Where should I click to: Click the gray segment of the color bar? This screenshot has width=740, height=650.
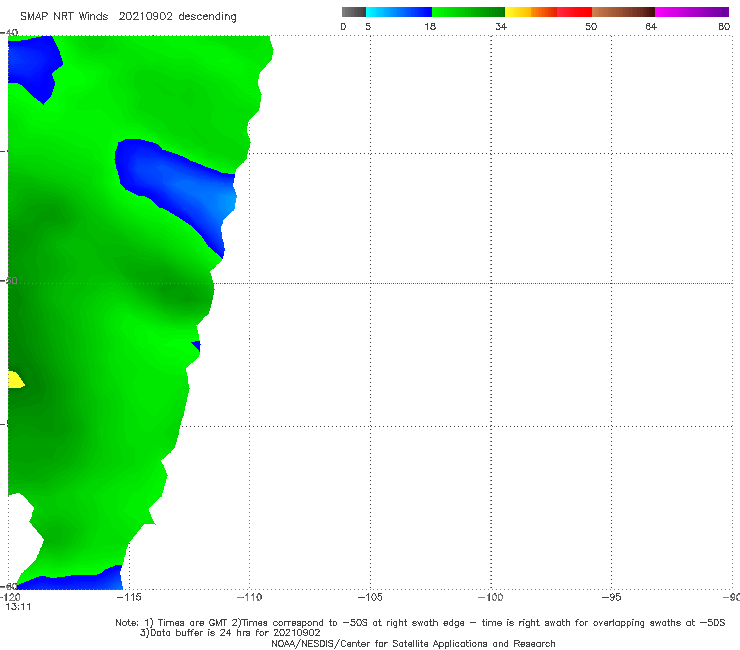[354, 12]
